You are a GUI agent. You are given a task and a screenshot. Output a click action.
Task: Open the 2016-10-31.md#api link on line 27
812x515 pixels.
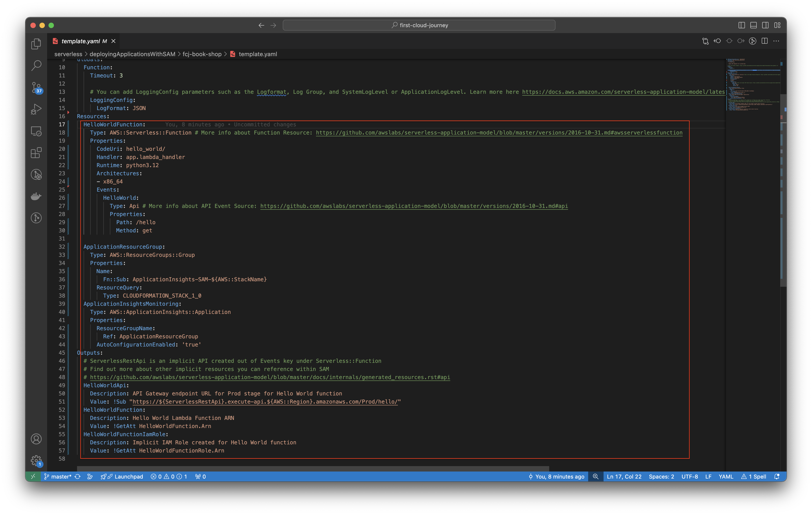click(x=414, y=206)
